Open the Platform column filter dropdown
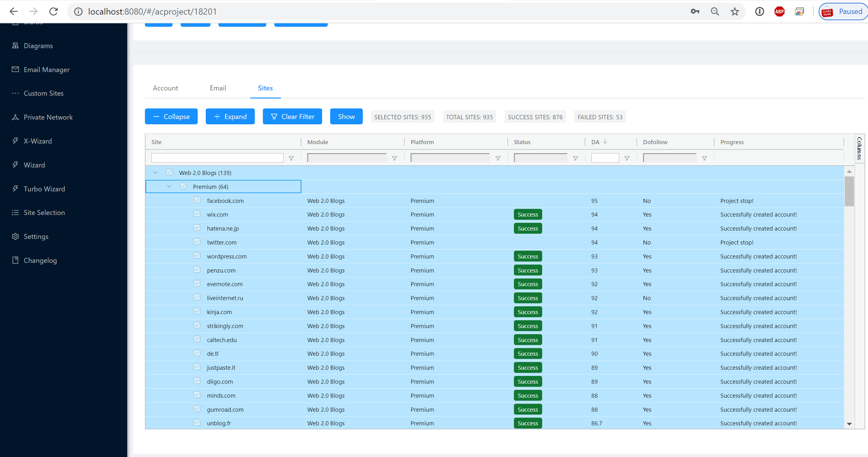868x457 pixels. [498, 158]
